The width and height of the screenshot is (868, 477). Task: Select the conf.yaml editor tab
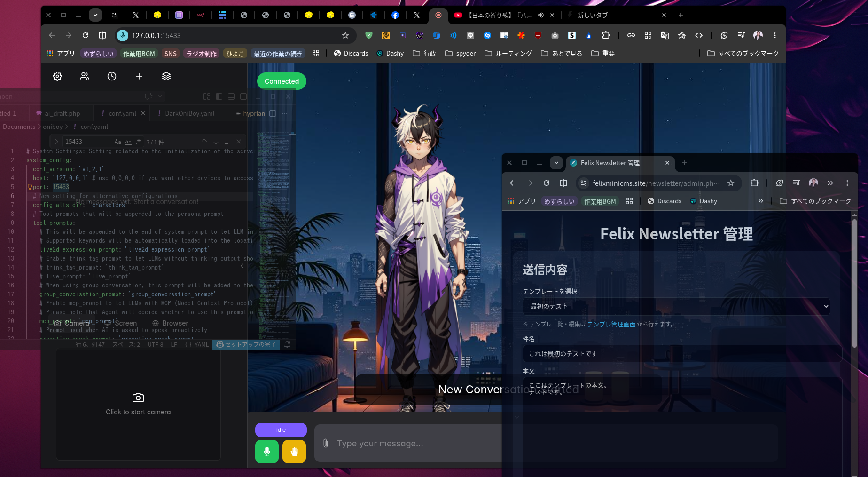tap(122, 113)
